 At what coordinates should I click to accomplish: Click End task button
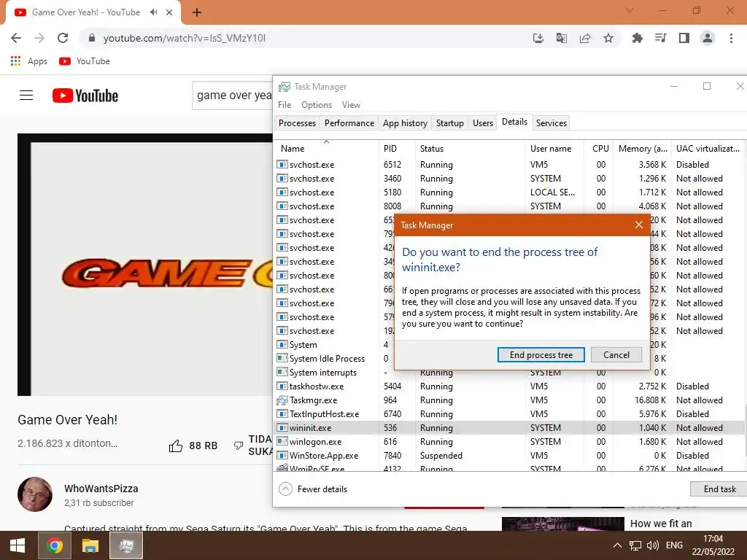point(719,489)
